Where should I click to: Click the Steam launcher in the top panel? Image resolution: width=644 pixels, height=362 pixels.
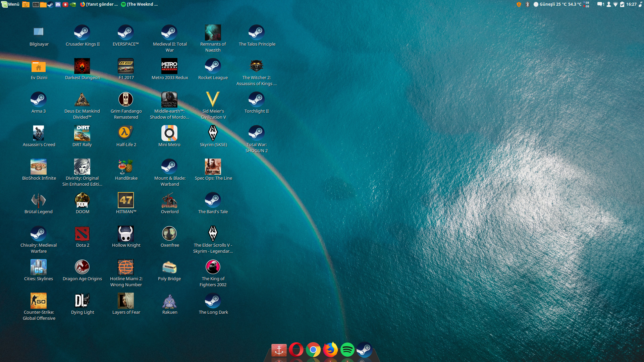51,4
